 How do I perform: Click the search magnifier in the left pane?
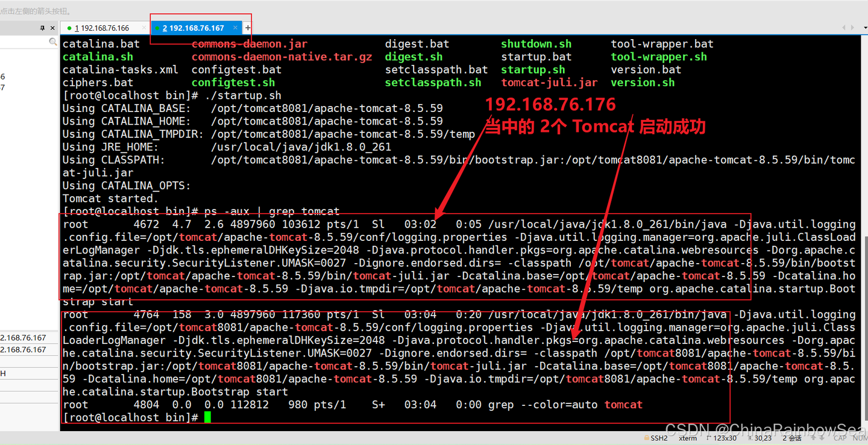click(x=53, y=41)
